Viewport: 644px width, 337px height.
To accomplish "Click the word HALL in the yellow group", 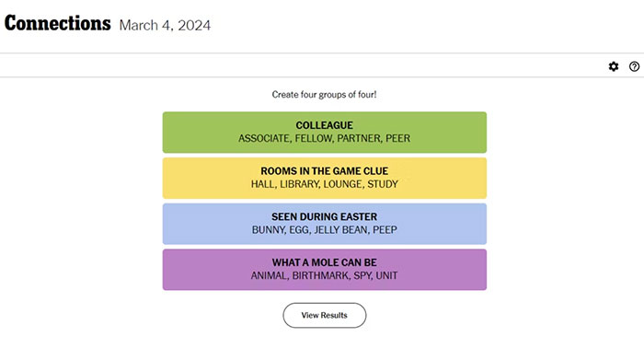I will pos(262,184).
